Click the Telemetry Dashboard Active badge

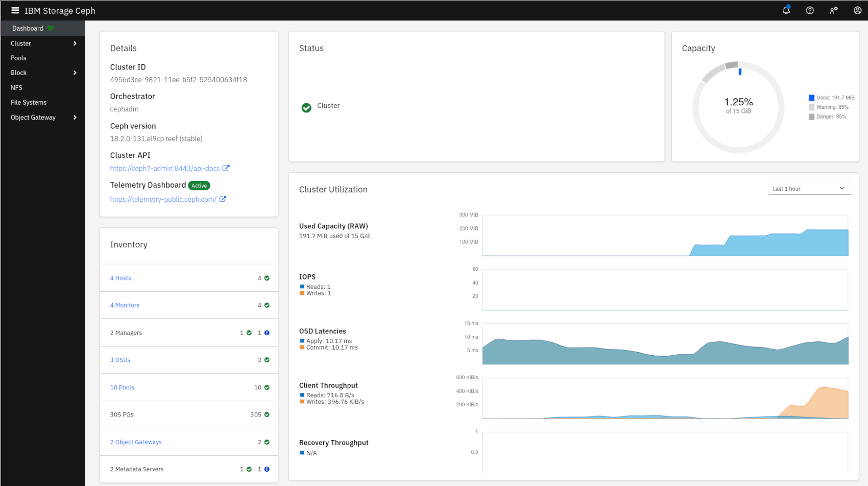(x=199, y=186)
